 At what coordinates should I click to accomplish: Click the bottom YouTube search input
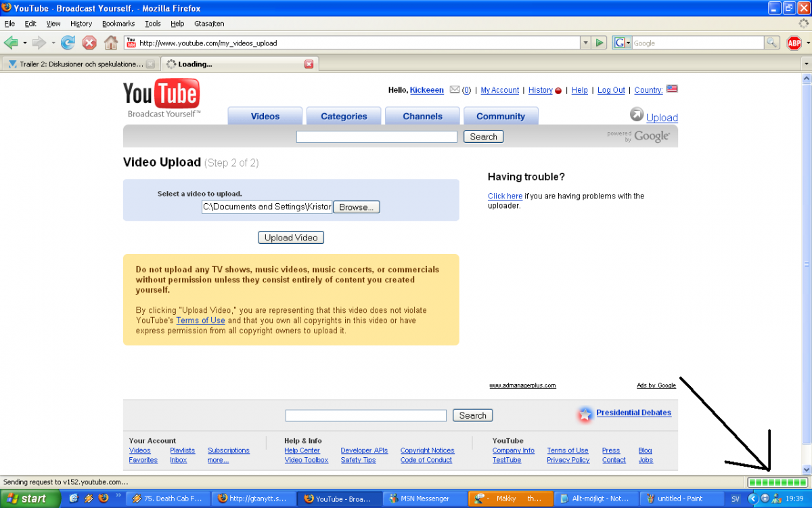(366, 415)
